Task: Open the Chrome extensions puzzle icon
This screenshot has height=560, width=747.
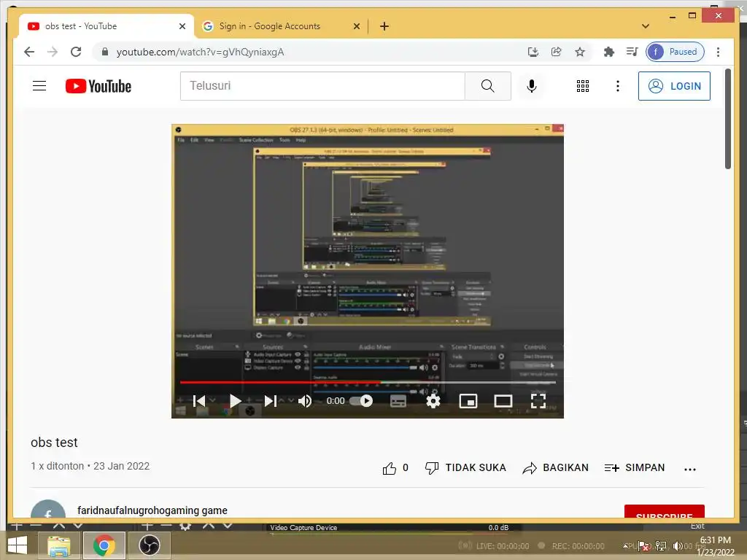Action: 609,52
